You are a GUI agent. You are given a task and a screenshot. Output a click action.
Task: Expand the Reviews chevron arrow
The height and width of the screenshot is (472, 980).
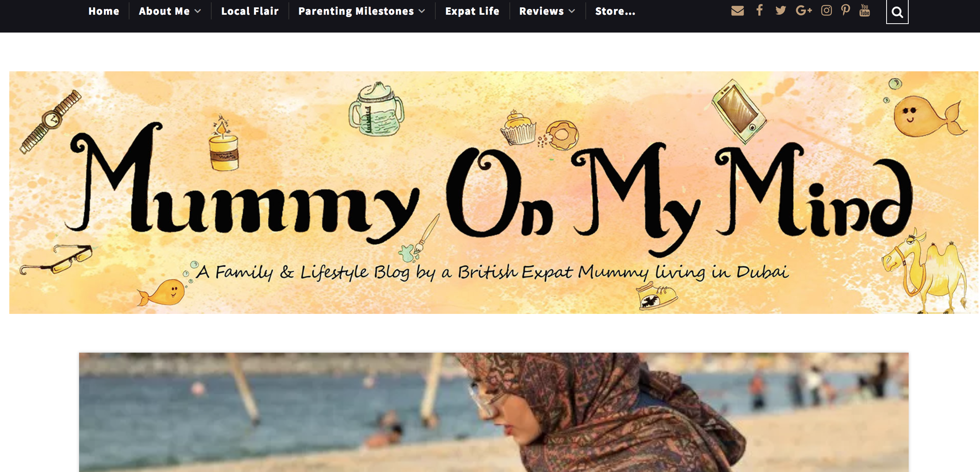pos(571,11)
